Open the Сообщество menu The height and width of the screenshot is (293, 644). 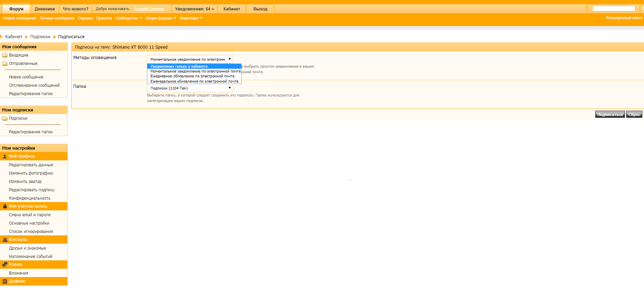point(129,18)
